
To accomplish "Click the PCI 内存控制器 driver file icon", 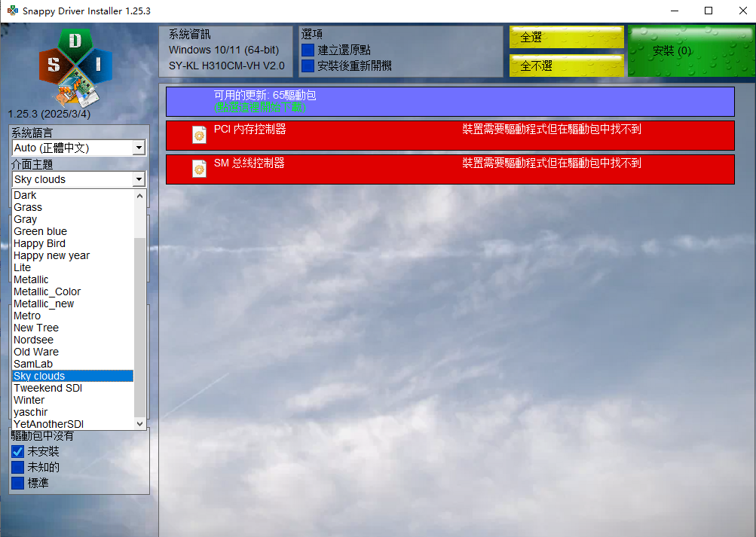I will coord(199,136).
